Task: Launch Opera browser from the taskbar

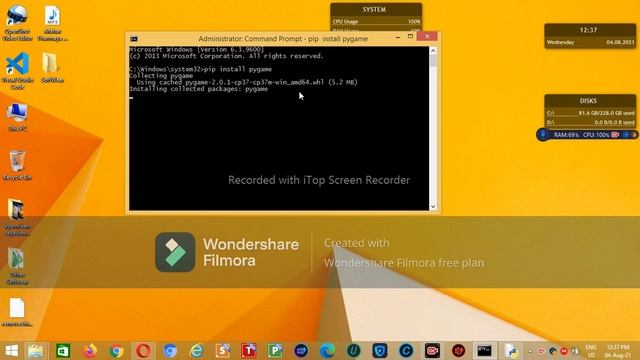Action: [143, 351]
